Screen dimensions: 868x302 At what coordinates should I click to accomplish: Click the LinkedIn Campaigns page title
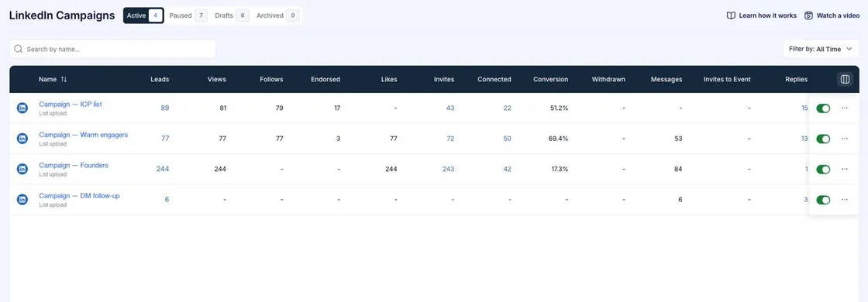point(62,15)
